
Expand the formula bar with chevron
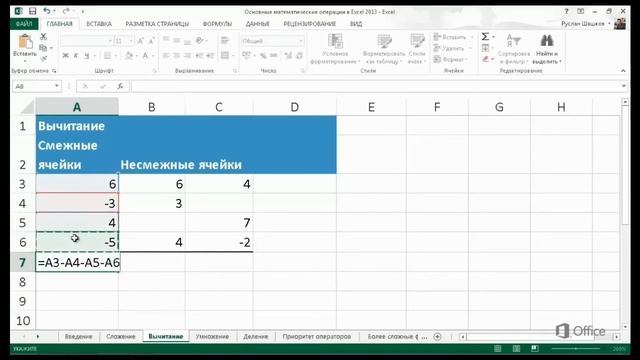click(623, 86)
